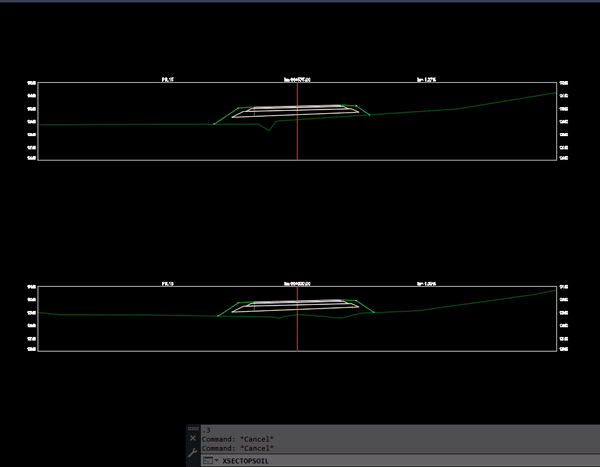This screenshot has height=467, width=600.
Task: Open command line customize wrench icon
Action: 193,451
